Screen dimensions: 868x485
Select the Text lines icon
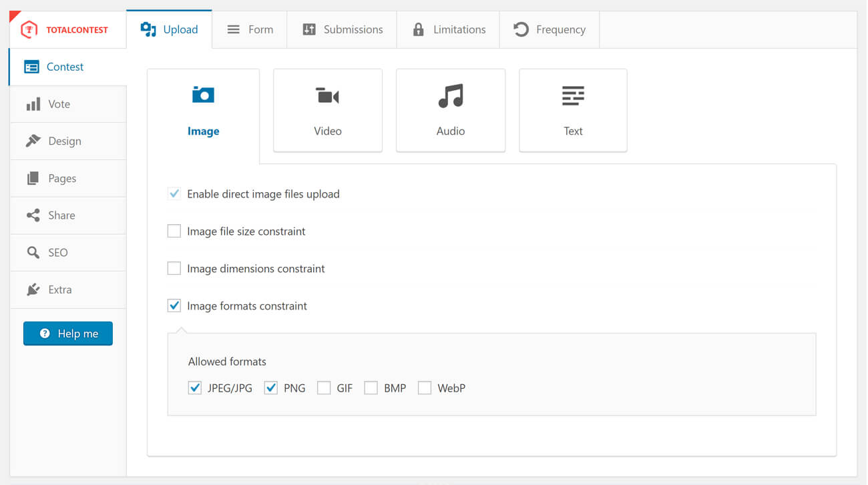(573, 96)
